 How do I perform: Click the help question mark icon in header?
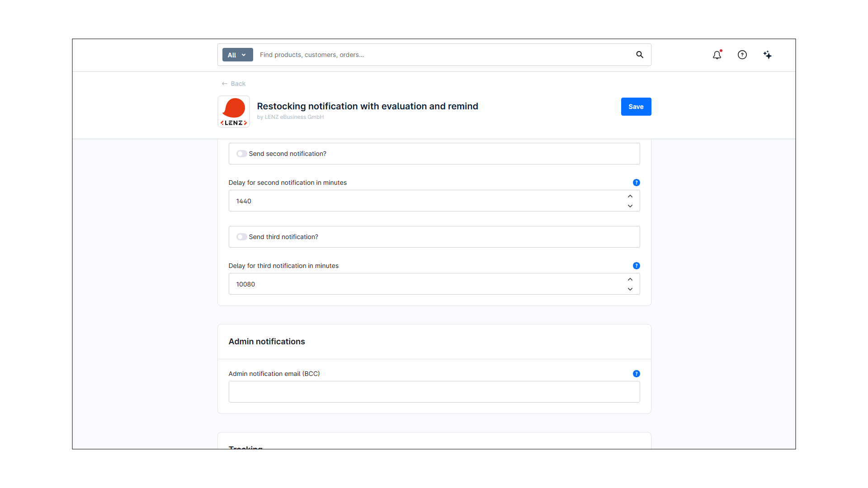742,55
